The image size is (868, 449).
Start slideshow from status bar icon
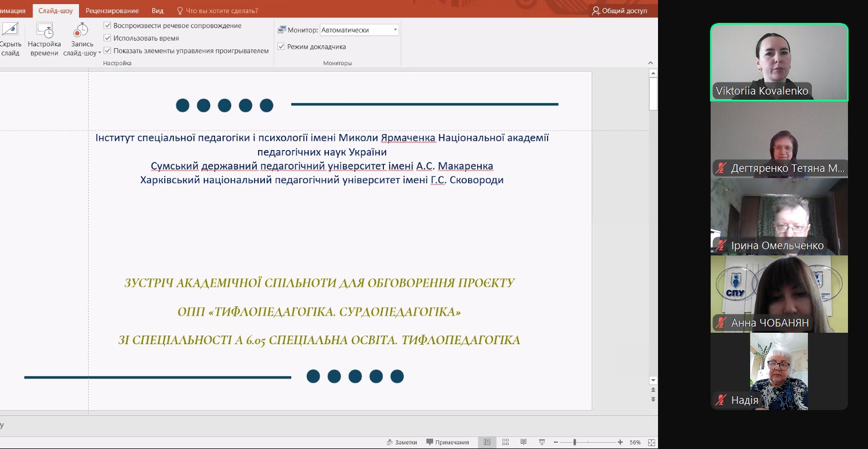click(541, 442)
